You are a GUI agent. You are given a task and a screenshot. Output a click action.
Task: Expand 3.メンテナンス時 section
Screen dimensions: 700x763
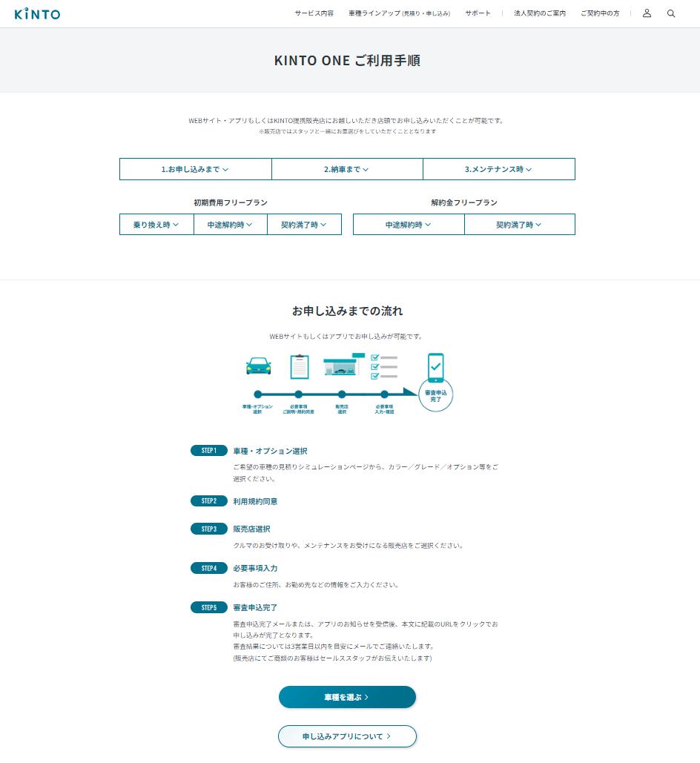point(498,169)
